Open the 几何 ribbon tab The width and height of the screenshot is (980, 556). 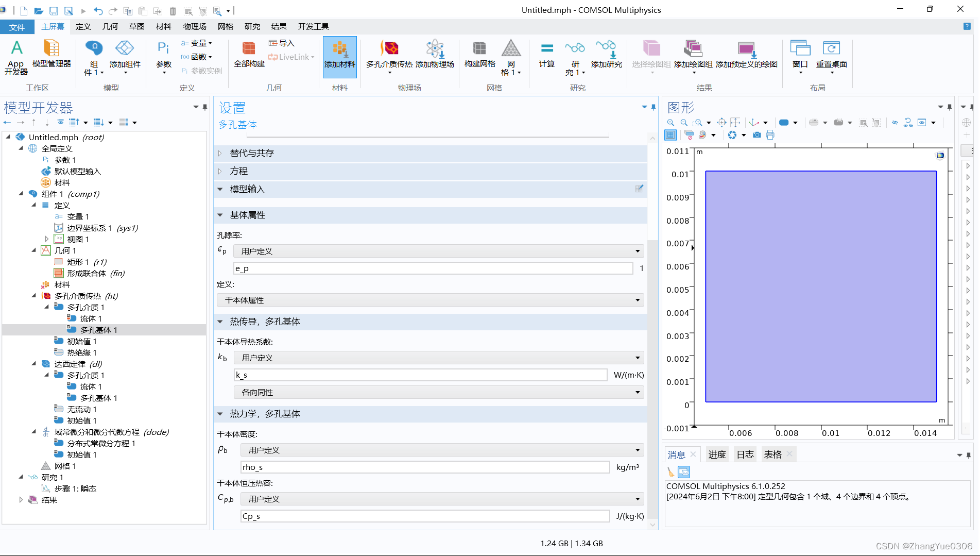tap(110, 26)
